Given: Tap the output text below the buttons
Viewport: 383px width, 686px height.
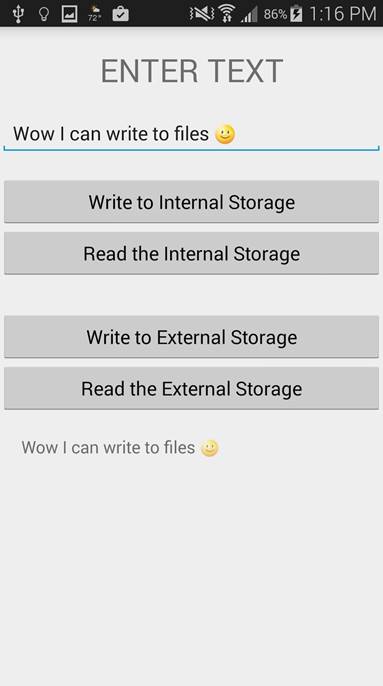Looking at the screenshot, I should (x=120, y=448).
